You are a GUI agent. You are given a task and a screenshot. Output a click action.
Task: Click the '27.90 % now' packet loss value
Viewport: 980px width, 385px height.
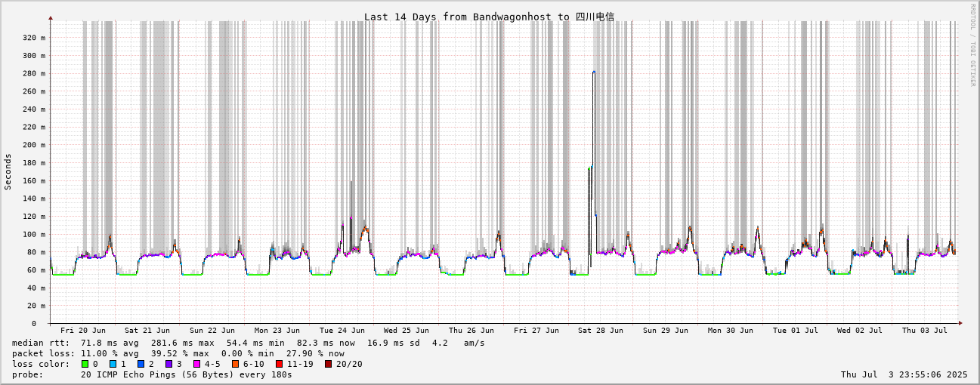[x=315, y=353]
